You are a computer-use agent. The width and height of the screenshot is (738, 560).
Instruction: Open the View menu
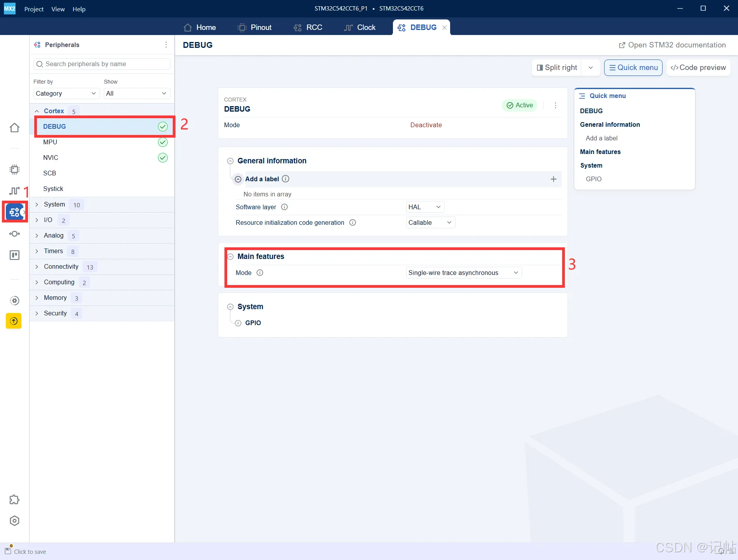pos(58,9)
